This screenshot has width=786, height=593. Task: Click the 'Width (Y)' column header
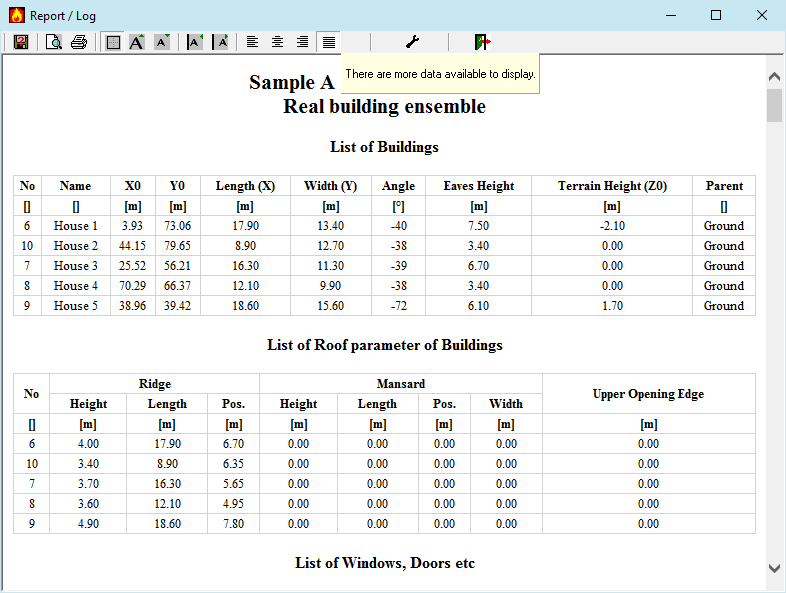coord(331,186)
